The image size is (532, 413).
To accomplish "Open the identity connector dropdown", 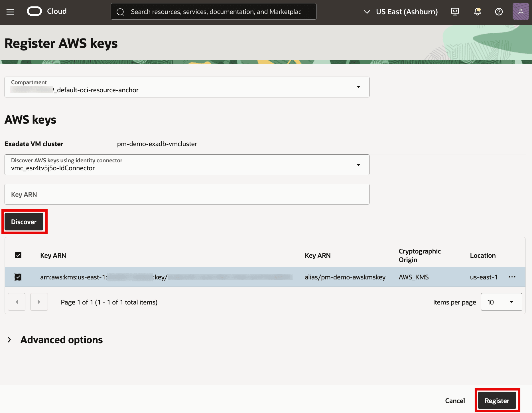I will [187, 165].
